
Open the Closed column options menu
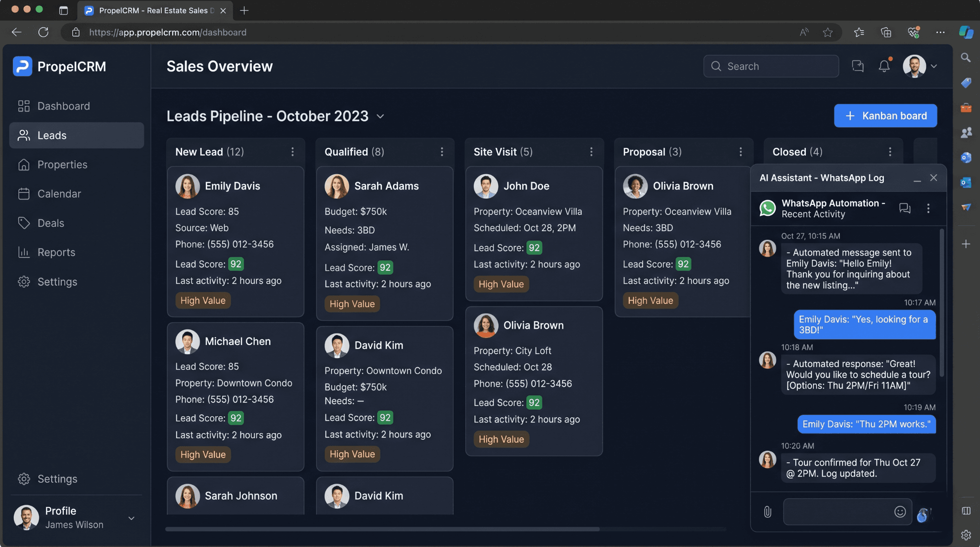[x=890, y=152]
